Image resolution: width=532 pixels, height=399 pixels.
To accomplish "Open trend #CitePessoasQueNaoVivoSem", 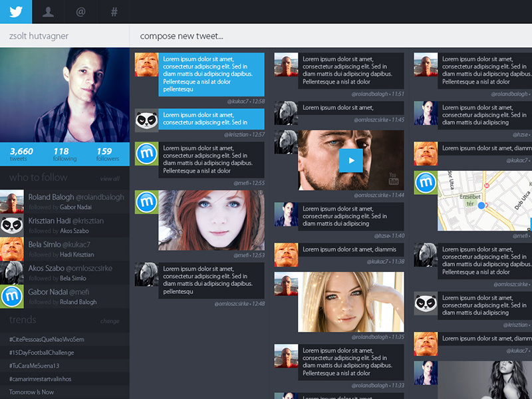I will [47, 339].
